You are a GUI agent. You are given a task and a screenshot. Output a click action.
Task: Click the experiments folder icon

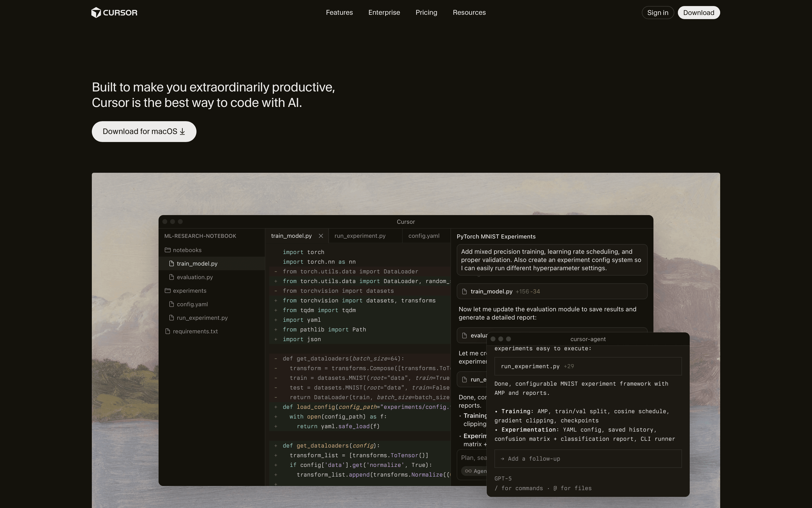pyautogui.click(x=167, y=291)
